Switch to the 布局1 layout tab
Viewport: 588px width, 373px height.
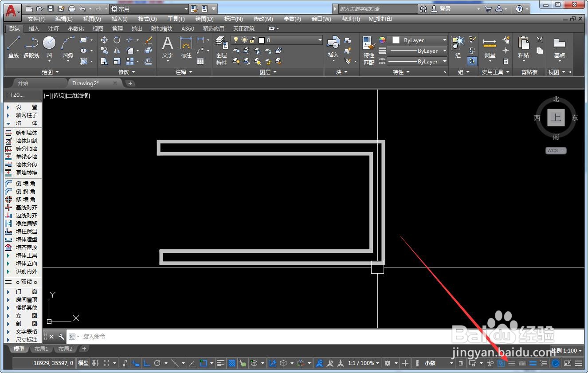41,349
